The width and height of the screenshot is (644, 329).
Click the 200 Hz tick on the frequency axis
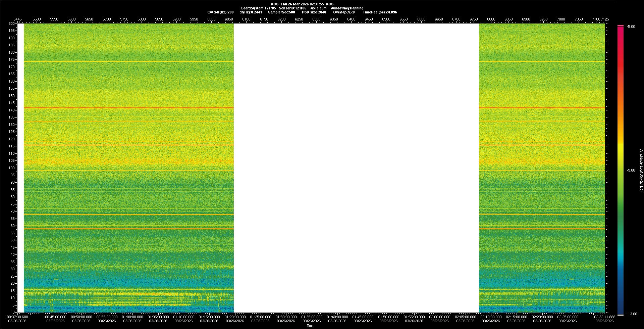click(12, 23)
